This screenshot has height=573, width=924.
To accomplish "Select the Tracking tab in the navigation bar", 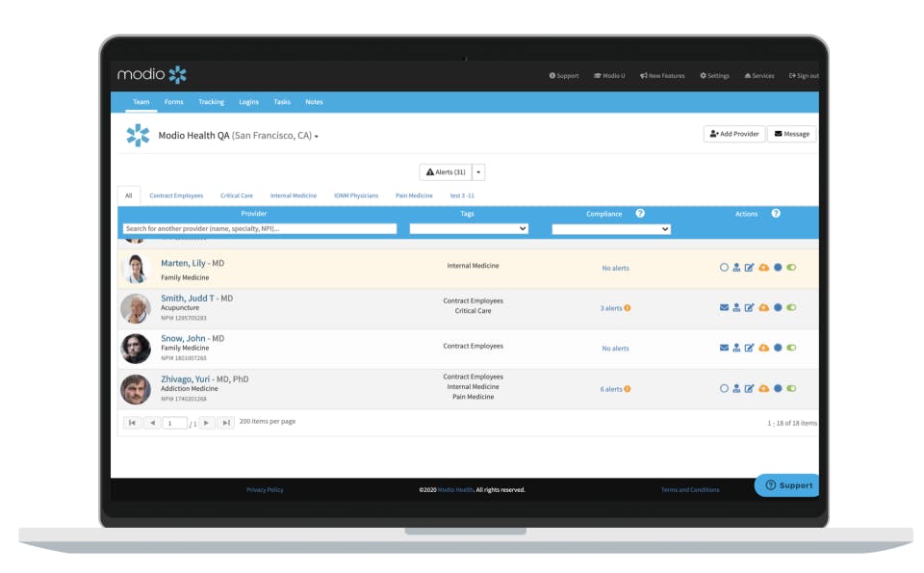I will (211, 101).
